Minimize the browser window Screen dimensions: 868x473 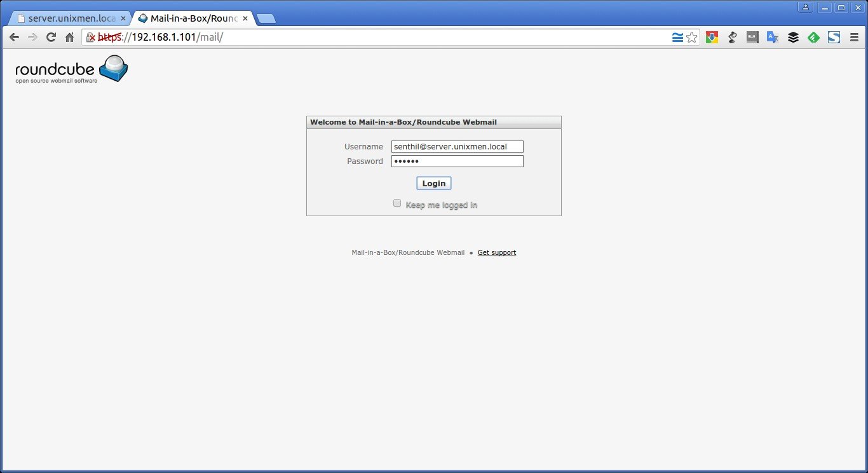coord(825,7)
